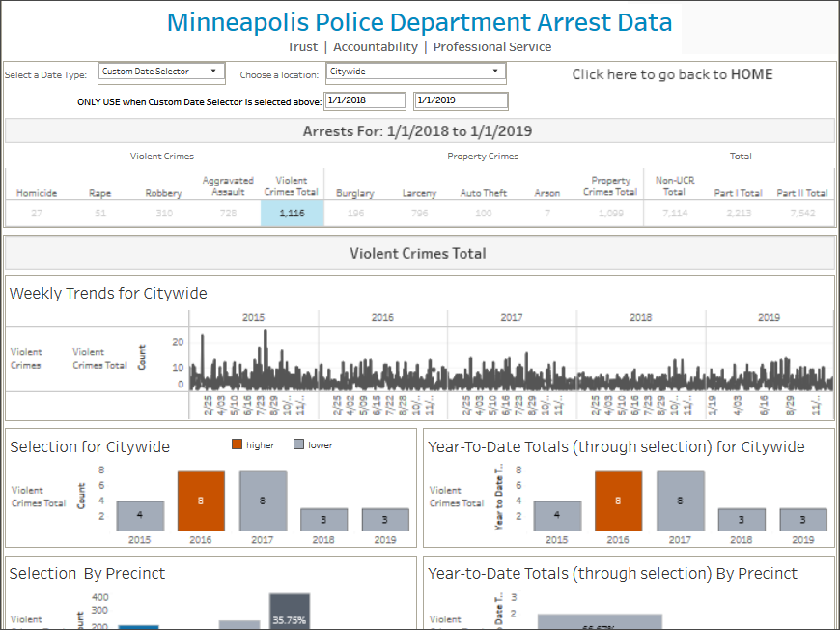Click the 2016 header in Weekly Trends

pos(382,317)
